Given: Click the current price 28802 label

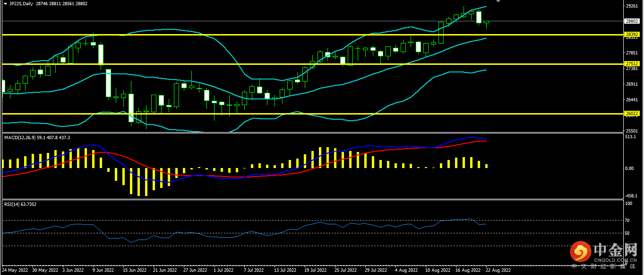Looking at the screenshot, I should pos(632,21).
